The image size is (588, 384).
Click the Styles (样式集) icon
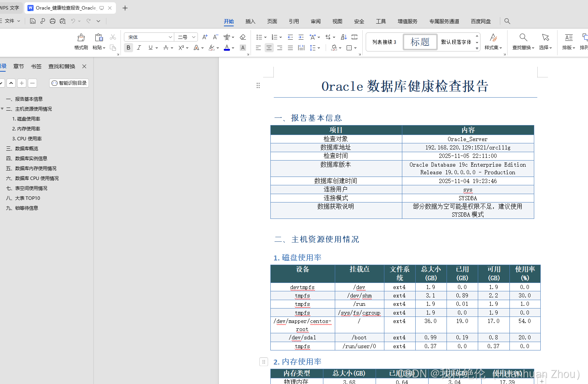(x=493, y=42)
